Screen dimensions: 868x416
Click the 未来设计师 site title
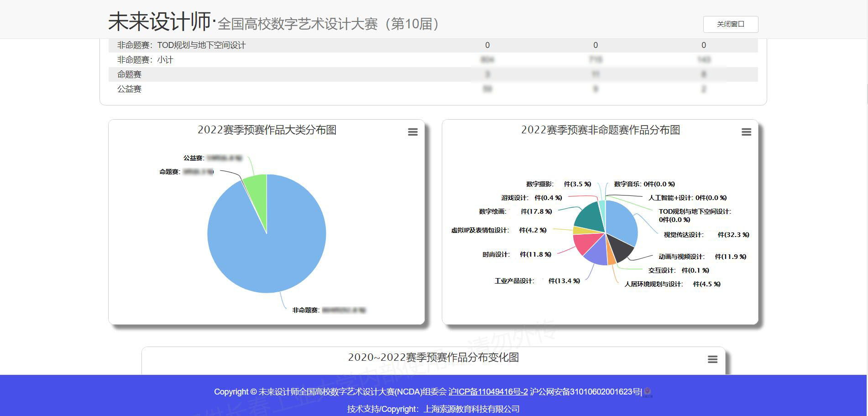click(159, 22)
